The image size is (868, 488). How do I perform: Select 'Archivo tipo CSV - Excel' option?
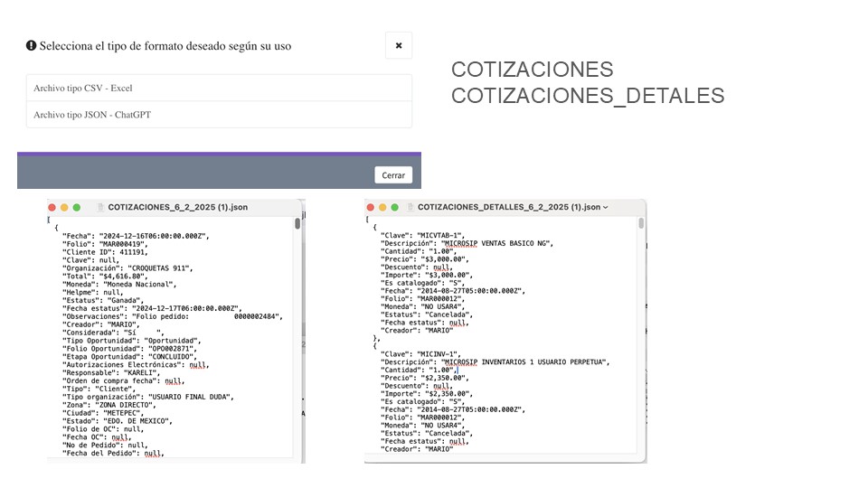(x=219, y=89)
